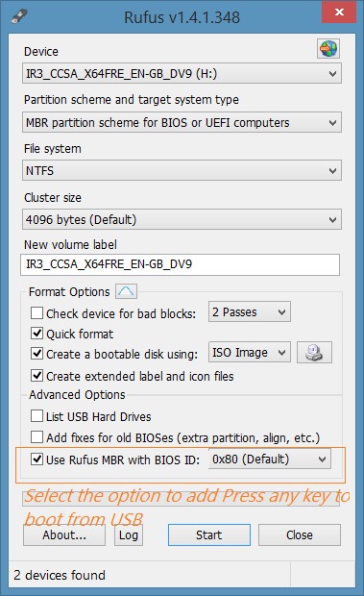Image resolution: width=364 pixels, height=596 pixels.
Task: Click the New volume label text field
Action: click(x=180, y=264)
